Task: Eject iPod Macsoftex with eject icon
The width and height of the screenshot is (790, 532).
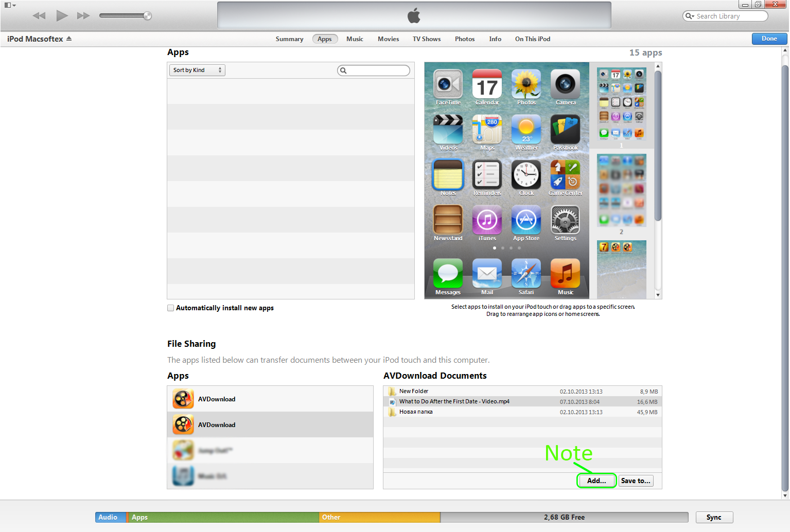Action: 69,39
